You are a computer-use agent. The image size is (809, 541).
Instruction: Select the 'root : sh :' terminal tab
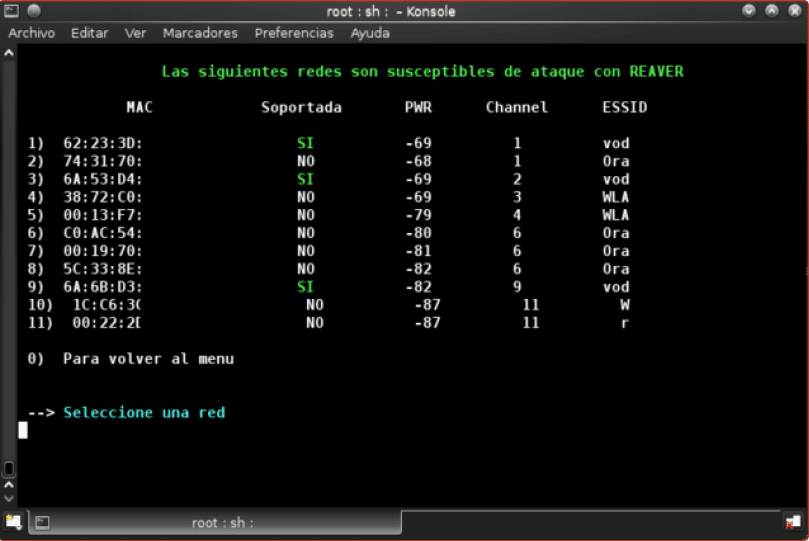215,522
